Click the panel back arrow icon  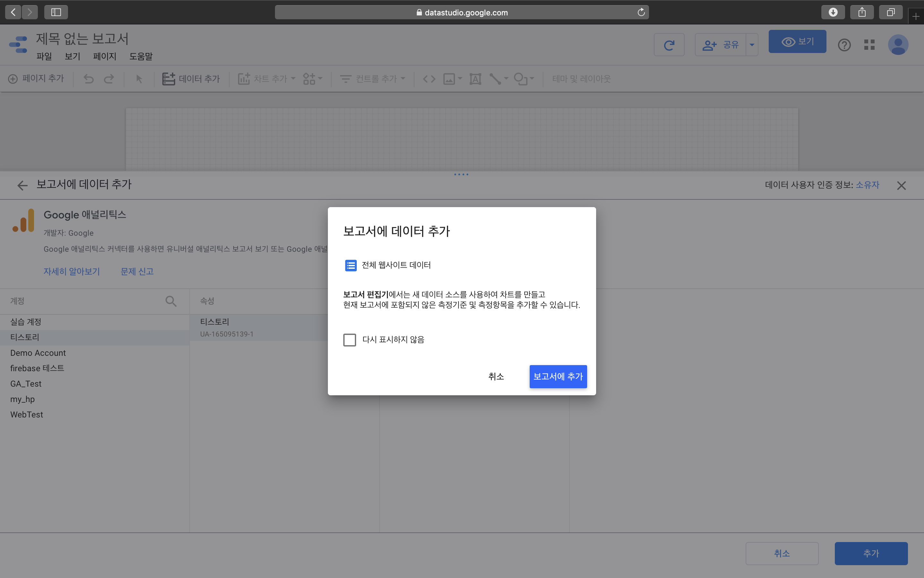tap(22, 185)
